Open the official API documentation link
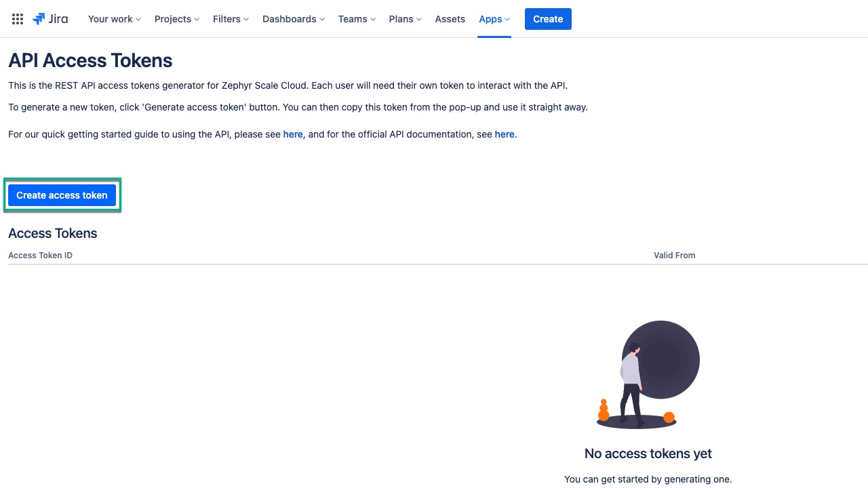 coord(505,134)
